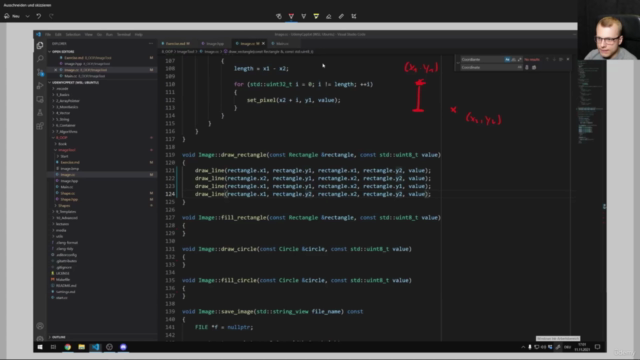Click the Explorer more actions ellipsis
Image resolution: width=640 pixels, height=360 pixels.
point(151,43)
